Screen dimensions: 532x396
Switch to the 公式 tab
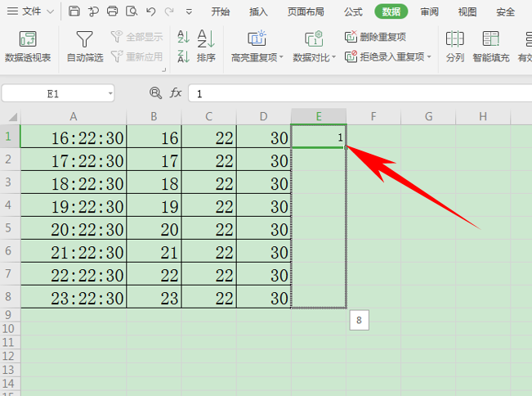353,12
